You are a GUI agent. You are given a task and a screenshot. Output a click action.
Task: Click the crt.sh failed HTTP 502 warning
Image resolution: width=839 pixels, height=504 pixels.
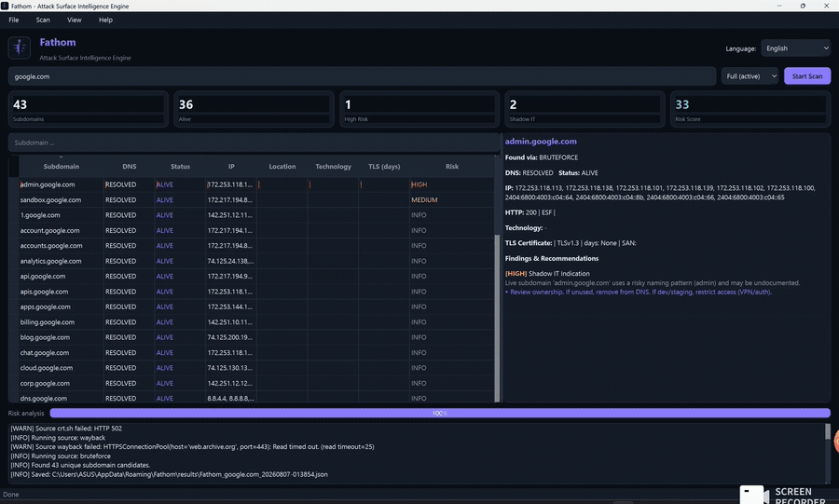click(x=66, y=429)
